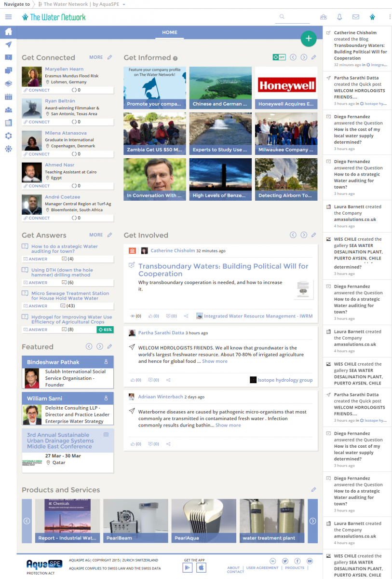Edit Products and Services with pencil icon
Screen dimensions: 392x579
click(x=314, y=489)
